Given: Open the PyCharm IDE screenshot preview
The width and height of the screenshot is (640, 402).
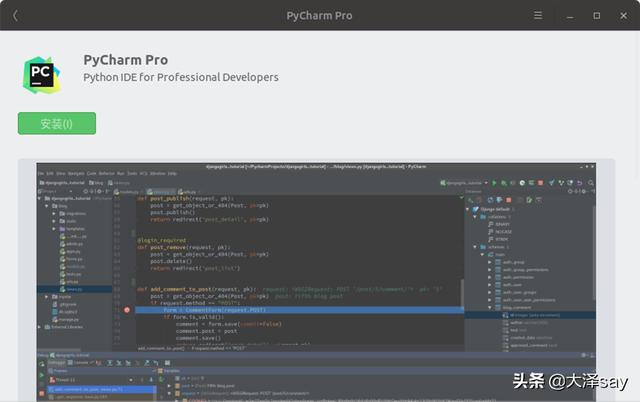Looking at the screenshot, I should pyautogui.click(x=316, y=282).
